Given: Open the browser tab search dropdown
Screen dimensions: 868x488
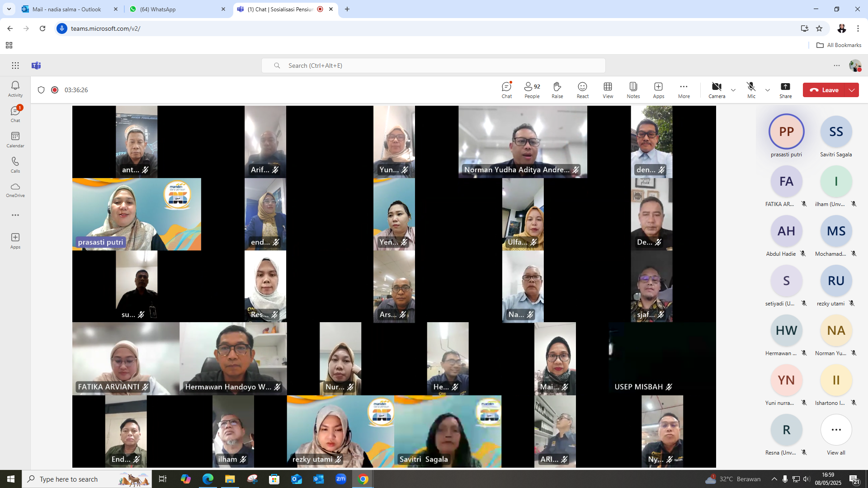Looking at the screenshot, I should [x=9, y=9].
